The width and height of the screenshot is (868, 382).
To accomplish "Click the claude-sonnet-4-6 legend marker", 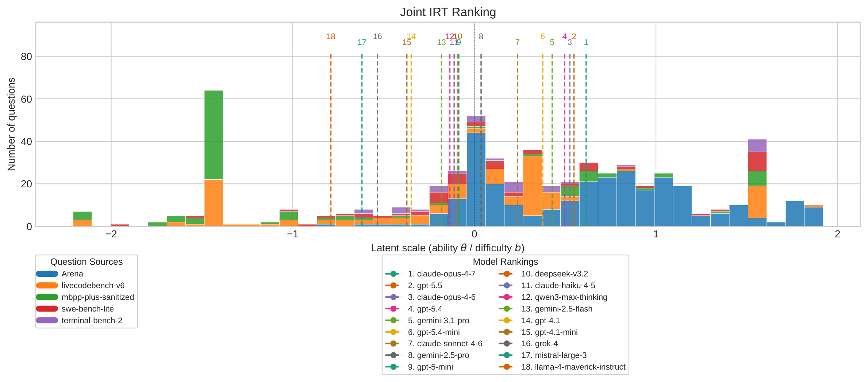I will tap(393, 344).
